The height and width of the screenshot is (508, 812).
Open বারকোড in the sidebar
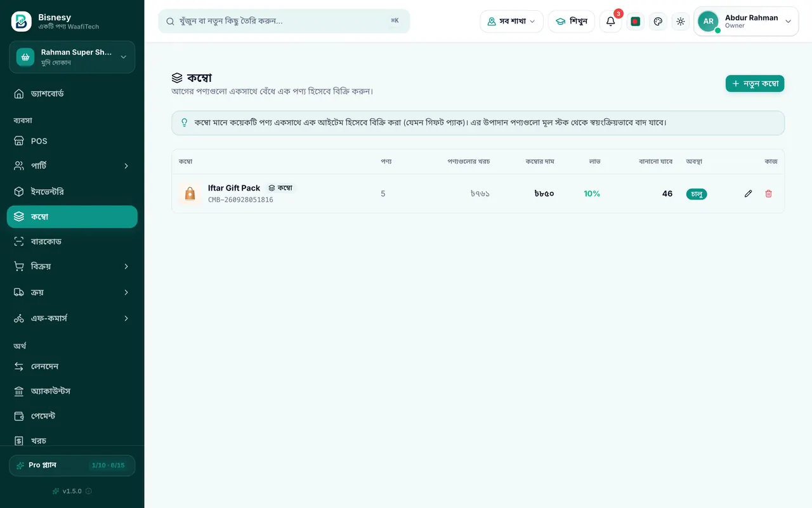[x=72, y=241]
